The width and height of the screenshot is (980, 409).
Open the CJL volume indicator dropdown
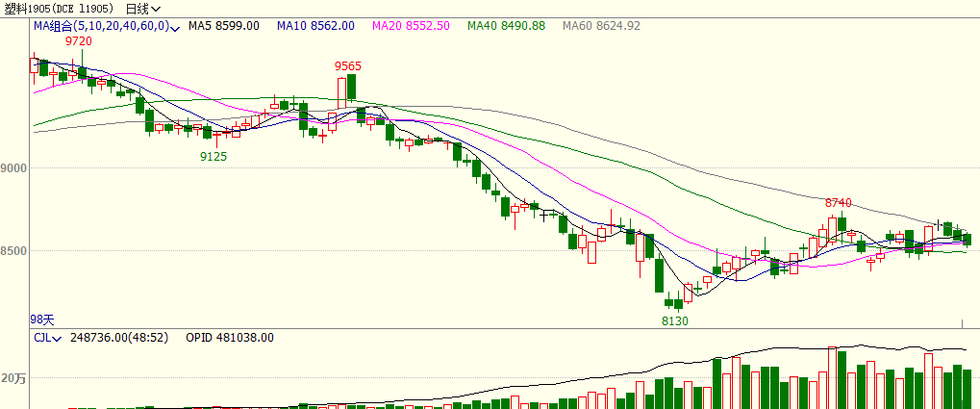(x=57, y=339)
